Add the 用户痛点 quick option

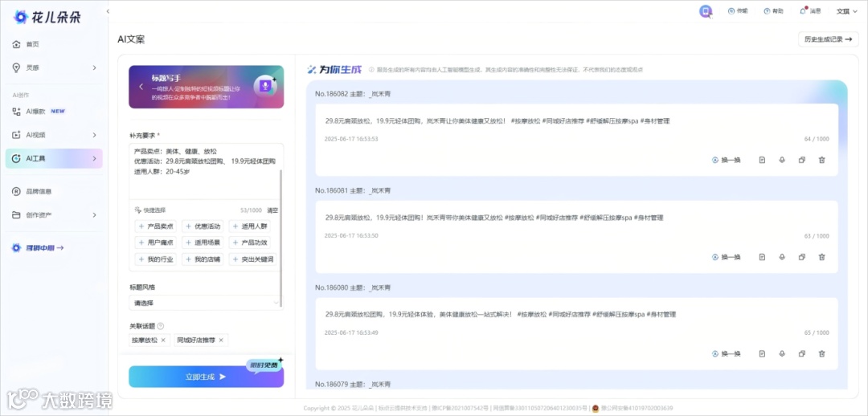[x=156, y=243]
